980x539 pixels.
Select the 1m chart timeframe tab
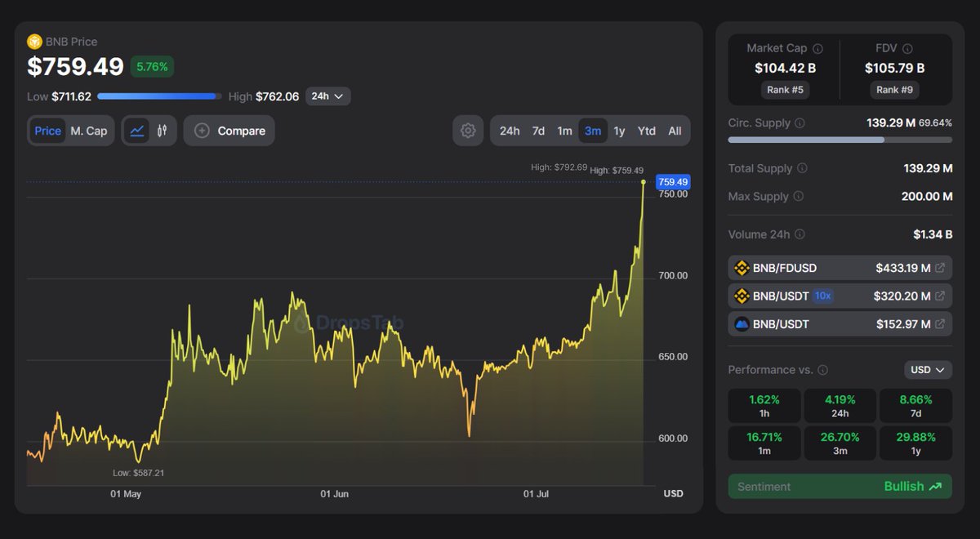click(x=564, y=131)
